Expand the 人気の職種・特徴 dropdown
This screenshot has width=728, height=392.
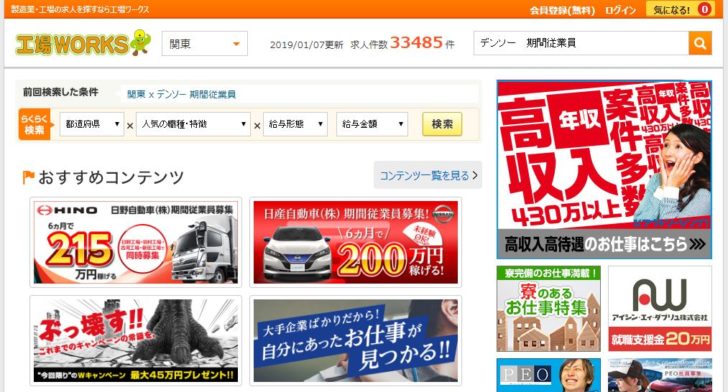point(193,124)
